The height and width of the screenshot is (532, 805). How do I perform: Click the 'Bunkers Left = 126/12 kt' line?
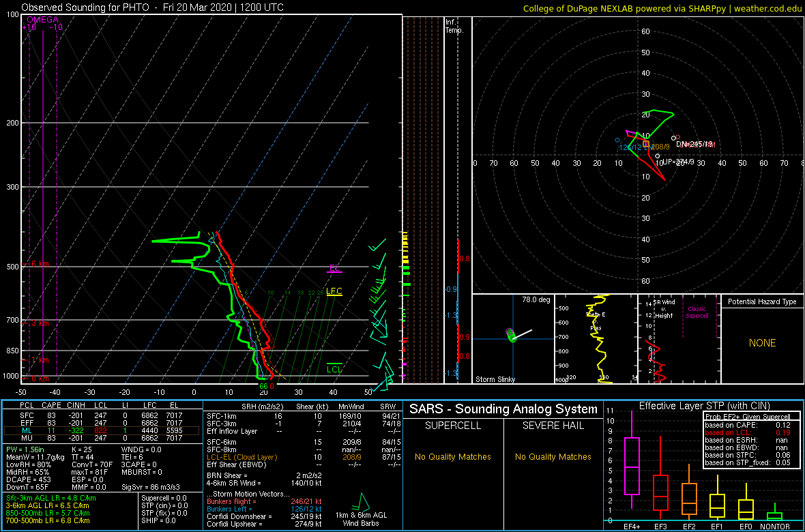[x=265, y=509]
